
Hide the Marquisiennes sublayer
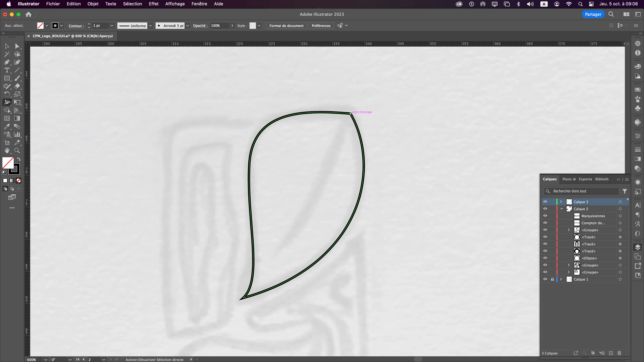(545, 216)
